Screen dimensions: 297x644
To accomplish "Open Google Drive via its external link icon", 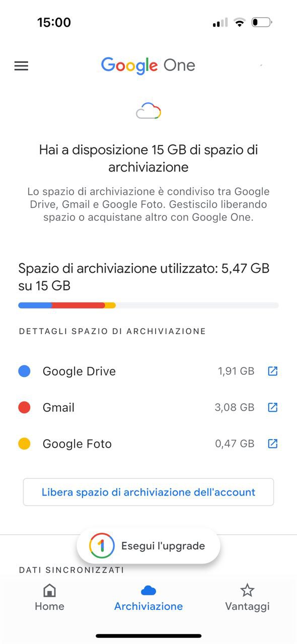I will pos(272,371).
